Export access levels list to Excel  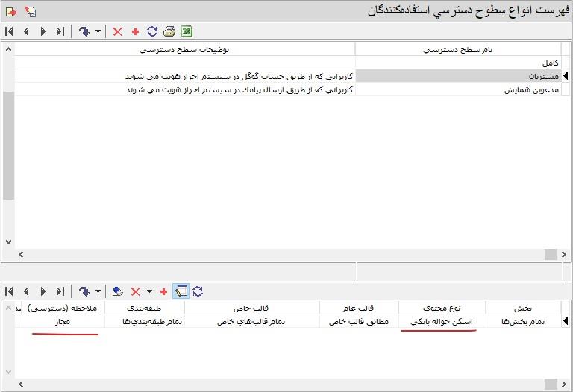187,31
